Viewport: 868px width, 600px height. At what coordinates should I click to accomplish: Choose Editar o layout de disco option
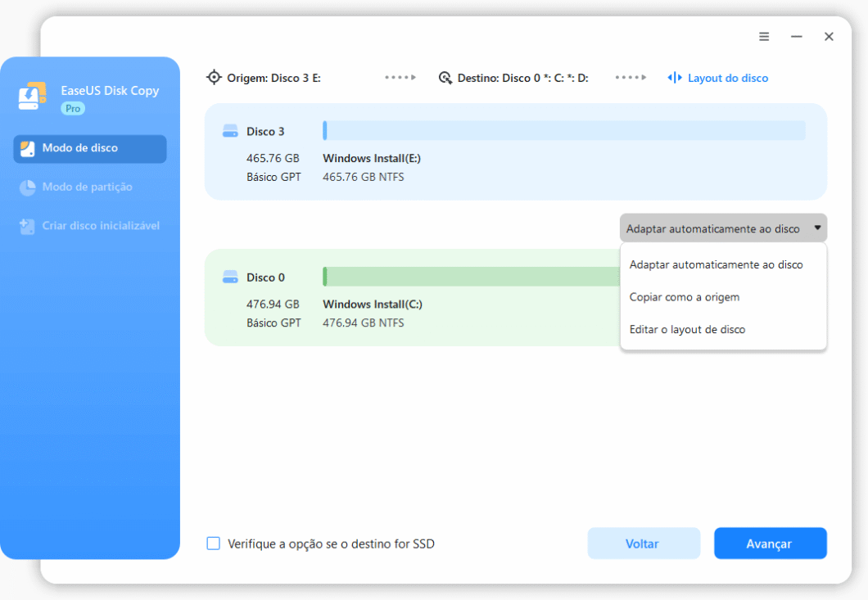pyautogui.click(x=687, y=330)
